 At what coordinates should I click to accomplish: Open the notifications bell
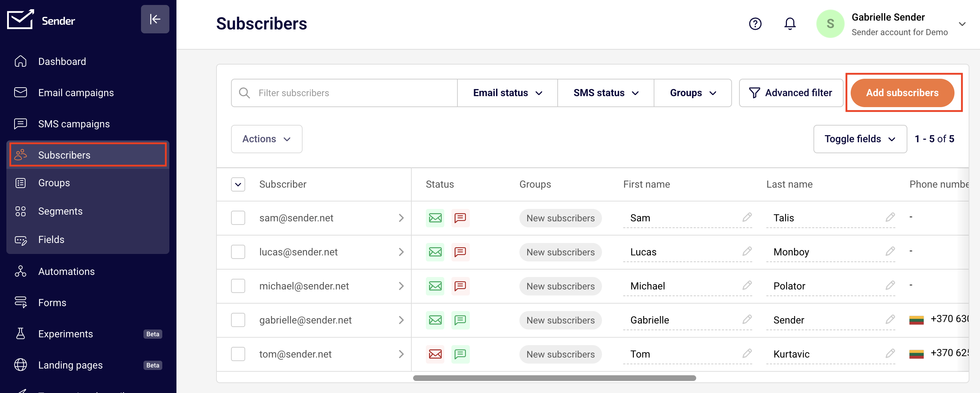coord(790,24)
